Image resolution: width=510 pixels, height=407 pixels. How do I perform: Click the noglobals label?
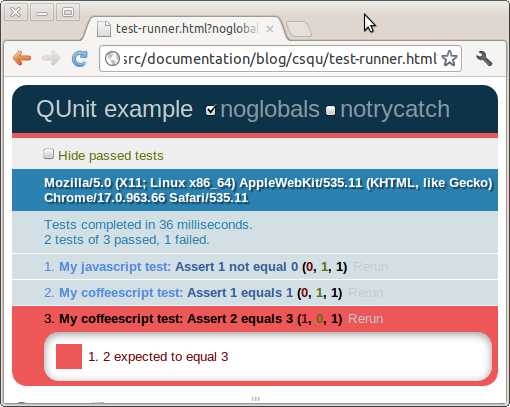[270, 109]
